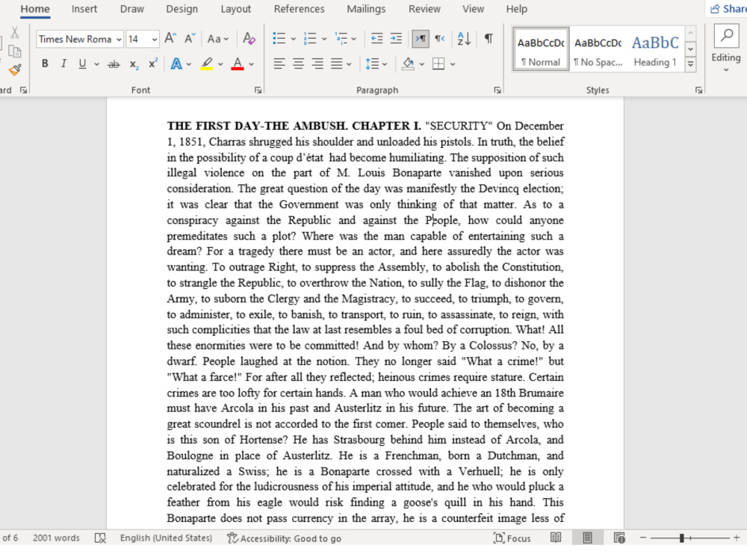Set right-to-left text direction
Viewport: 747px width, 560px height.
click(439, 39)
